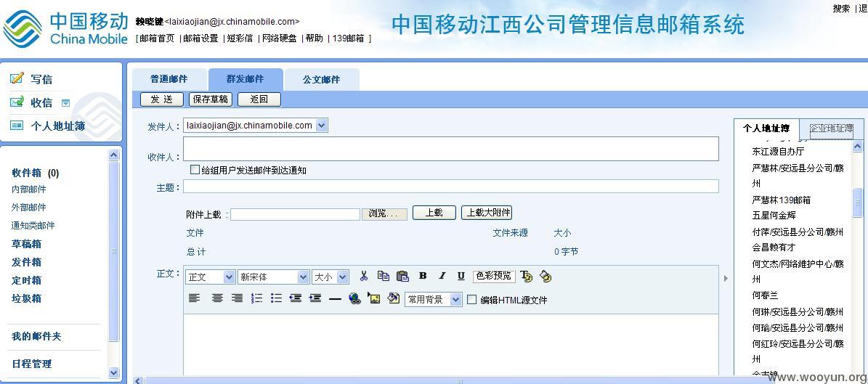Click the 主题 subject field
This screenshot has height=384, width=868.
450,187
